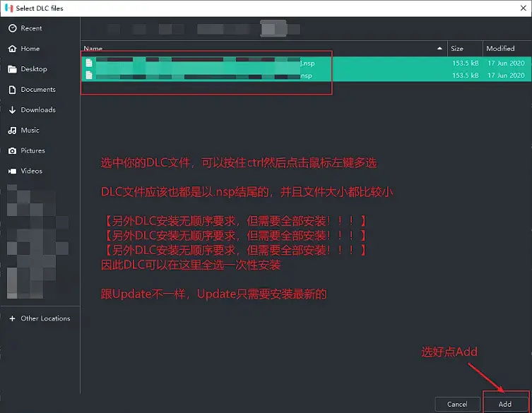Navigate to the Music folder
Viewport: 532px width, 413px height.
pyautogui.click(x=30, y=131)
